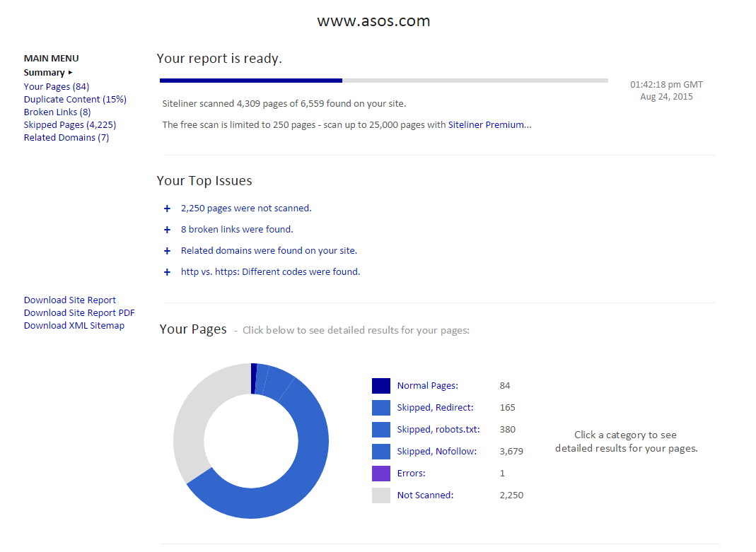Expand the '2,250 pages were not scanned' plus icon
The height and width of the screenshot is (552, 756).
(168, 209)
